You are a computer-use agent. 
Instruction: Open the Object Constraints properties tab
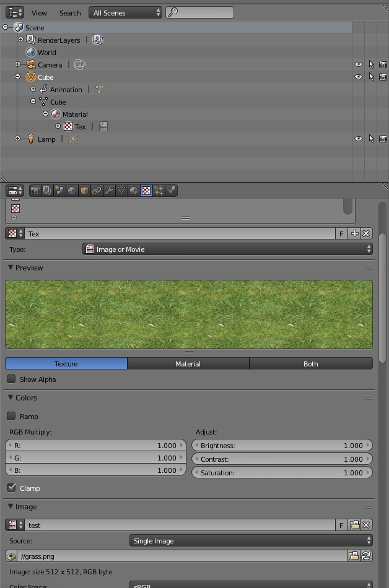(x=97, y=191)
